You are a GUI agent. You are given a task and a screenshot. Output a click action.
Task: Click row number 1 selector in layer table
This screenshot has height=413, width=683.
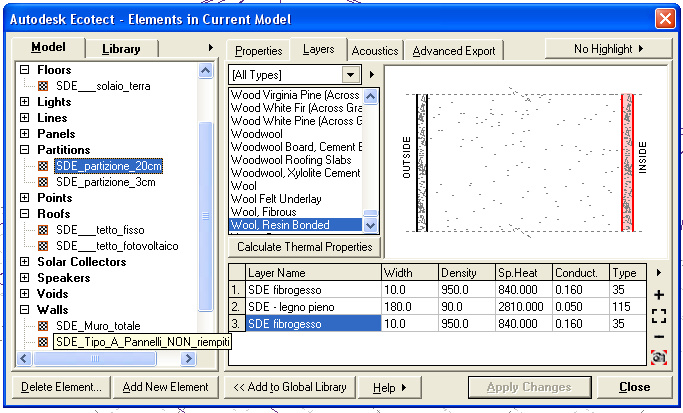[x=237, y=290]
